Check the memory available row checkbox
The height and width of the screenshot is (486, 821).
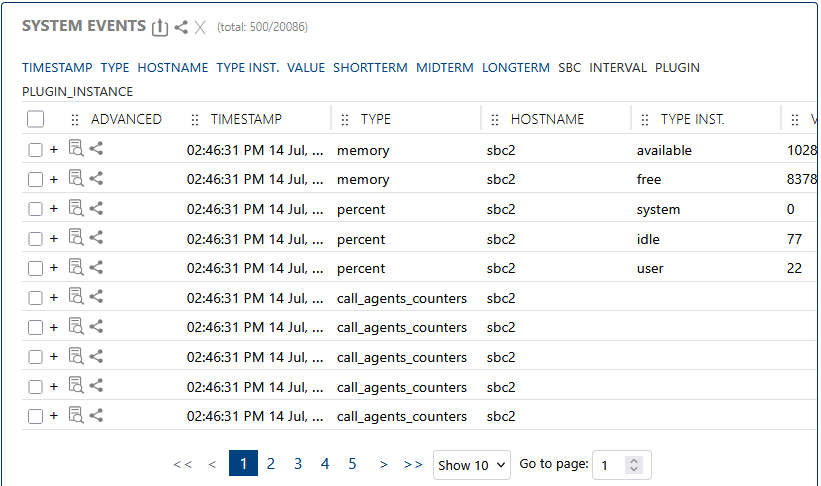coord(36,150)
